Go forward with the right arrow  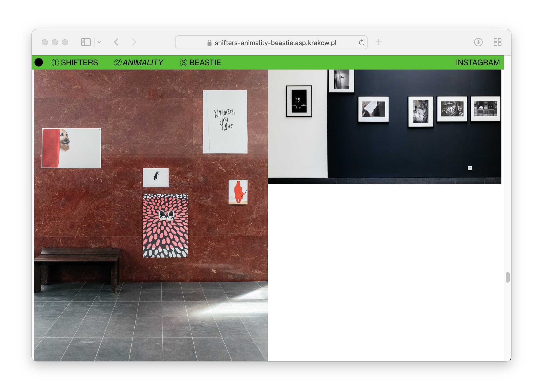coord(134,42)
